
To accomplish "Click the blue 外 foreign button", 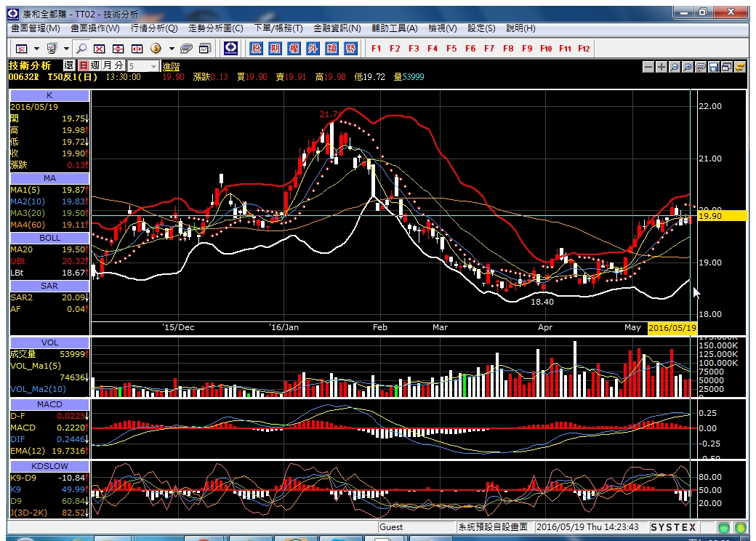I will click(313, 48).
